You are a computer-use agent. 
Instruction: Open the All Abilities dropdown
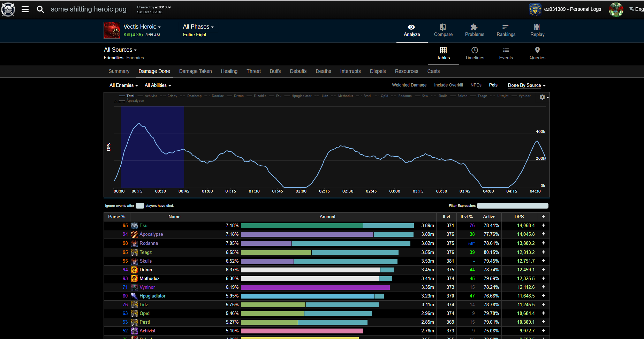coord(158,85)
